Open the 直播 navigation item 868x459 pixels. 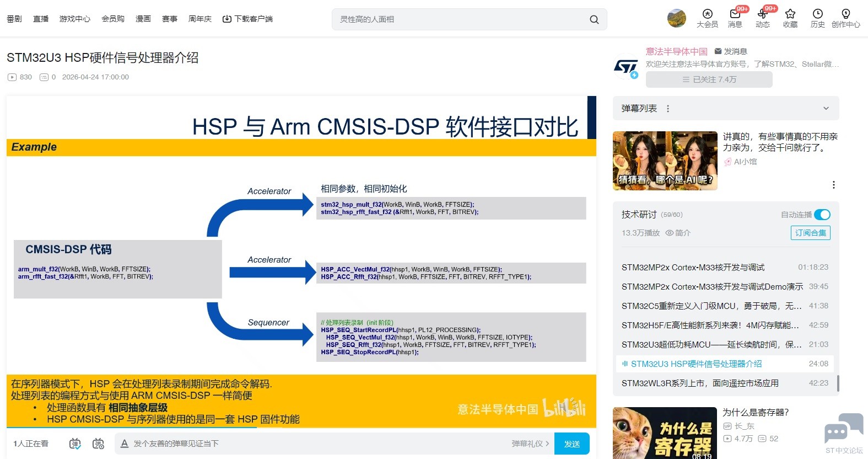click(x=41, y=19)
